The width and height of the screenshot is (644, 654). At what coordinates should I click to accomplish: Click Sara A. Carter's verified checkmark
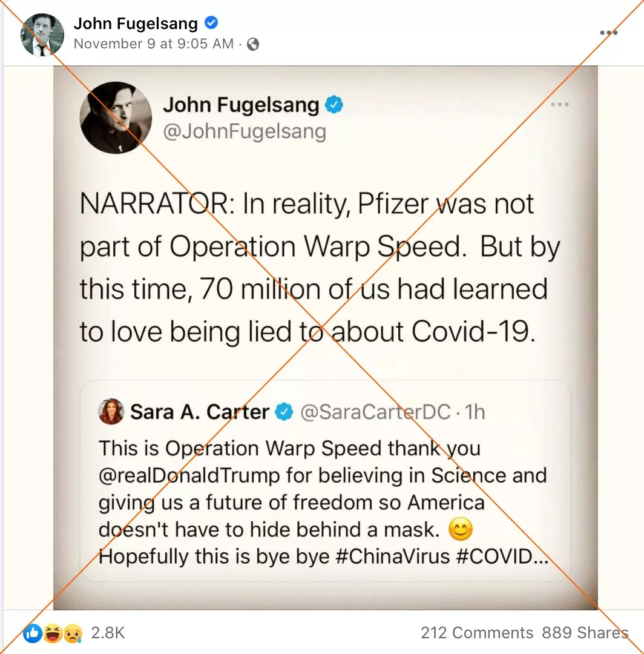coord(284,412)
